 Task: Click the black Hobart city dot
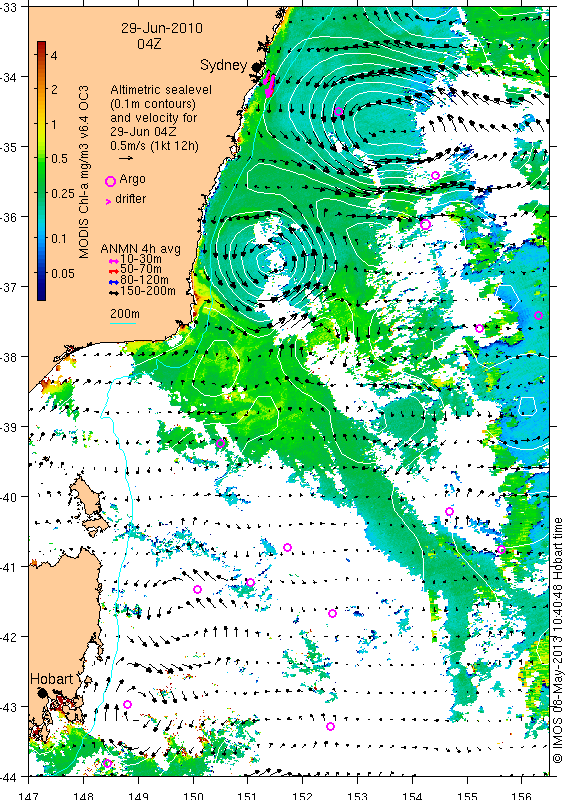42,692
